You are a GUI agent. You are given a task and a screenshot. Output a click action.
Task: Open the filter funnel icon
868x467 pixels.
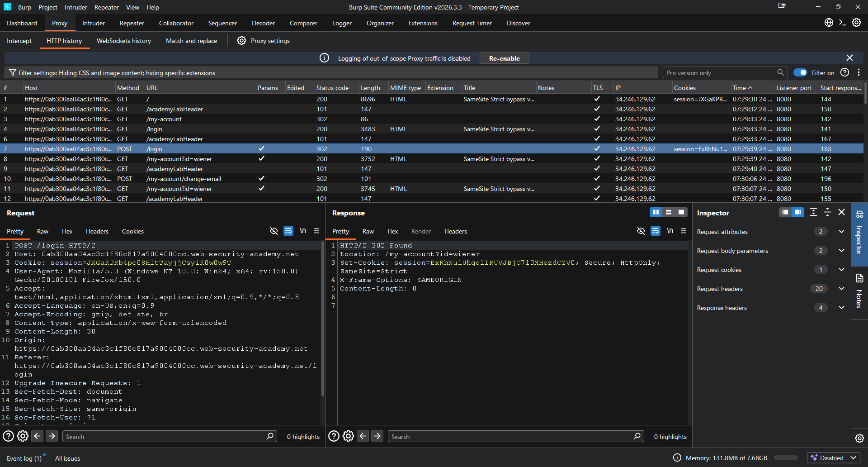(x=13, y=72)
